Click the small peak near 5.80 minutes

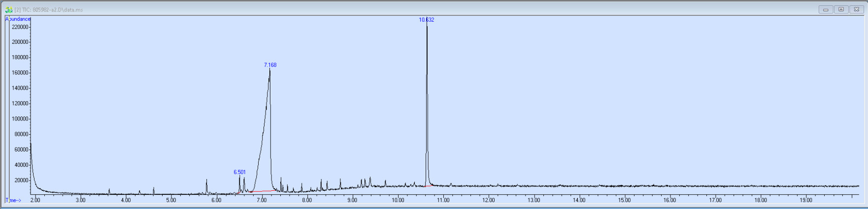click(206, 186)
